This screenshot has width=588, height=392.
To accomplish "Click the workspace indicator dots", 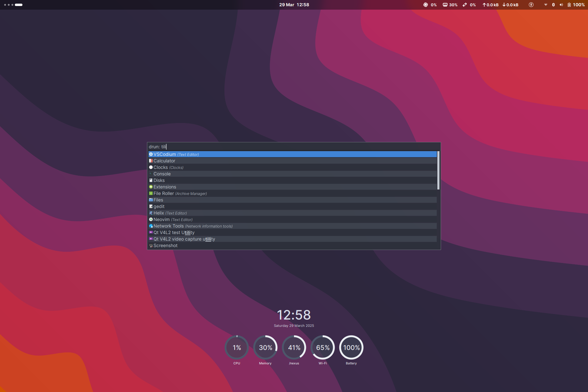I will point(13,5).
